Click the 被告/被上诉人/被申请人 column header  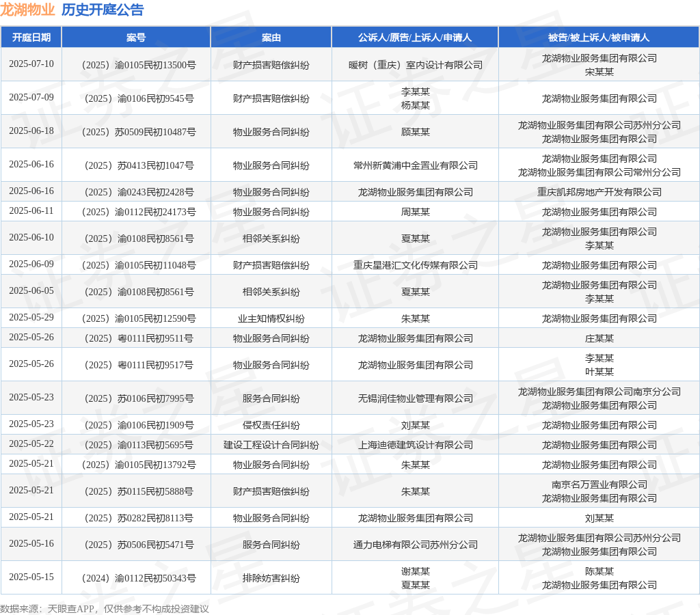[x=599, y=38]
